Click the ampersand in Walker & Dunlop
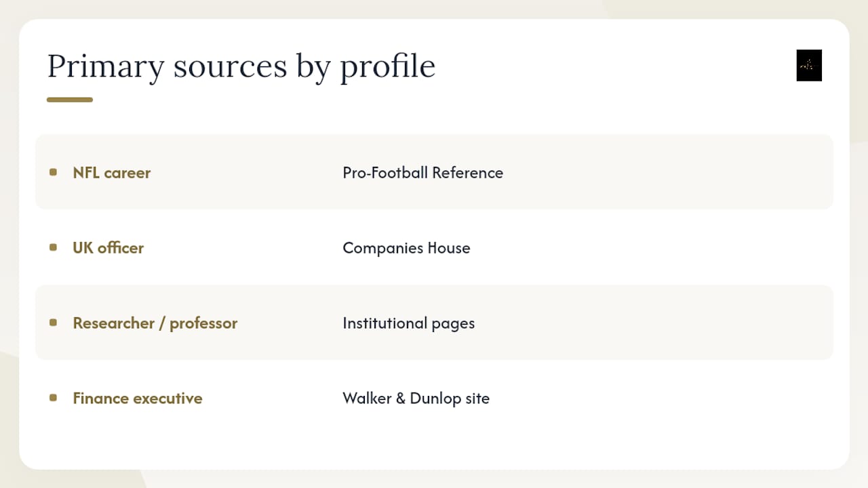This screenshot has width=868, height=488. point(401,399)
